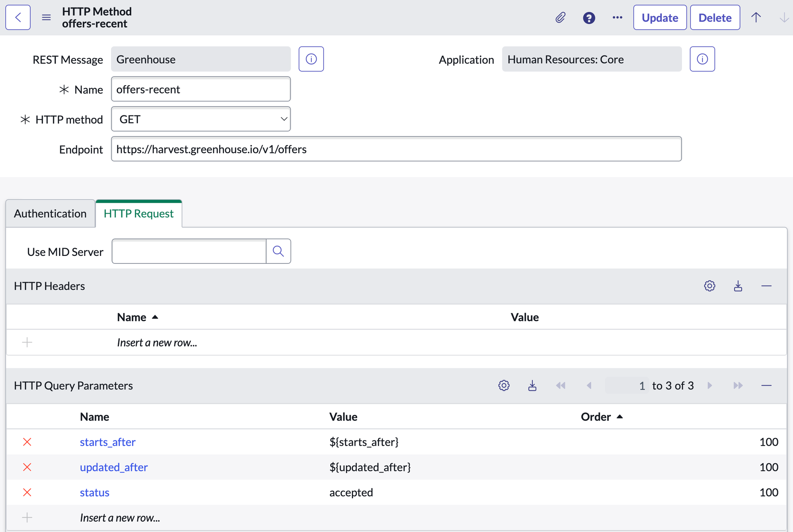
Task: View Application record info icon
Action: (702, 59)
